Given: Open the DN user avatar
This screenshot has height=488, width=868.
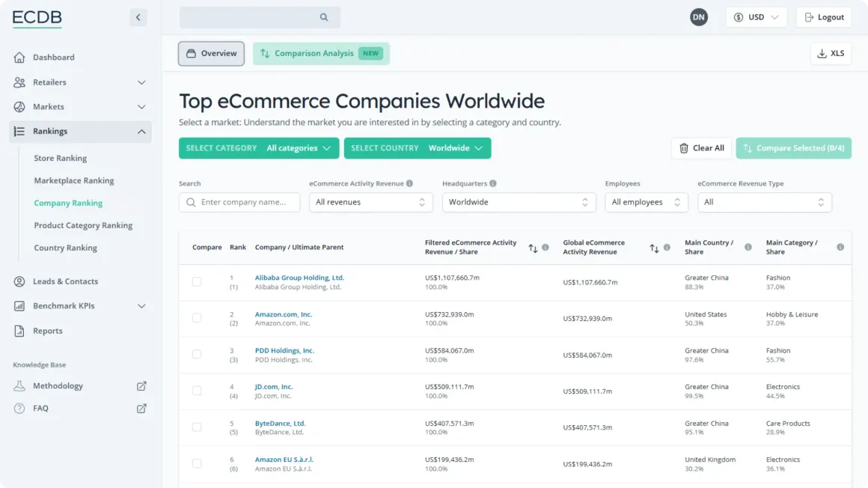Looking at the screenshot, I should point(699,17).
